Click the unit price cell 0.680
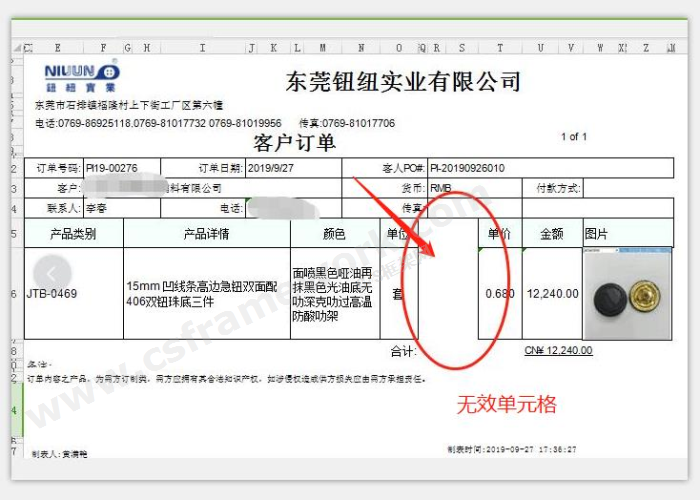Viewport: 700px width, 500px height. (x=499, y=294)
